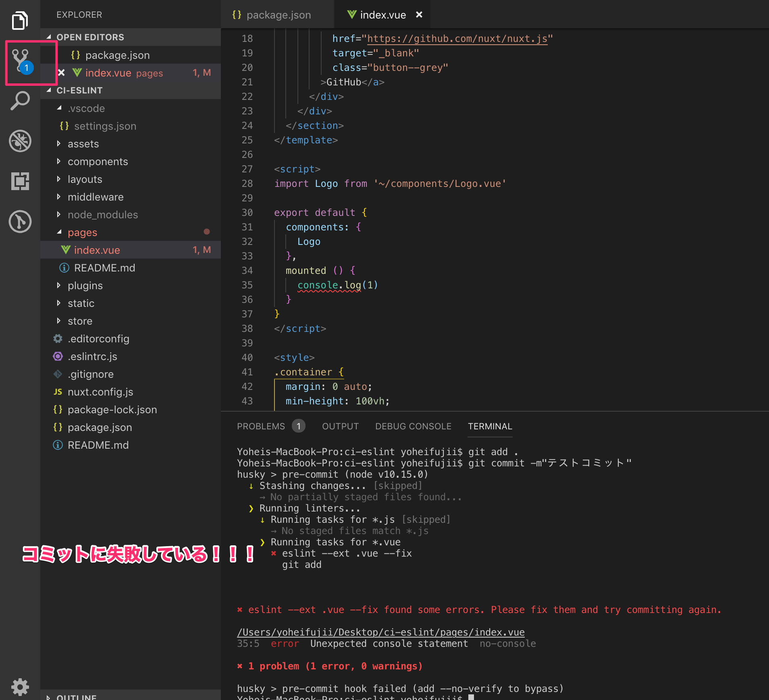Image resolution: width=769 pixels, height=700 pixels.
Task: Open the Explorer view in activity bar
Action: (x=20, y=21)
